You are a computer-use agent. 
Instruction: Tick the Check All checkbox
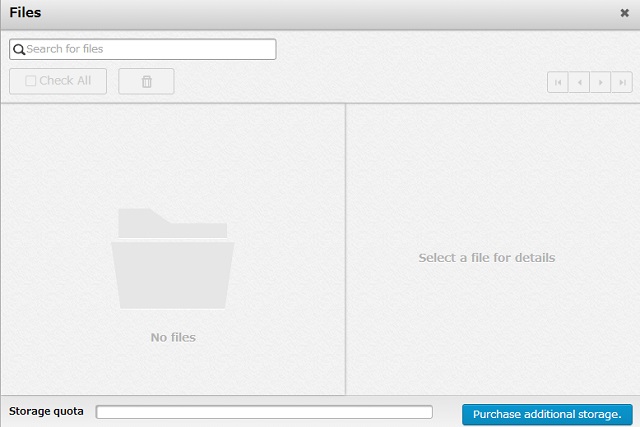point(31,81)
